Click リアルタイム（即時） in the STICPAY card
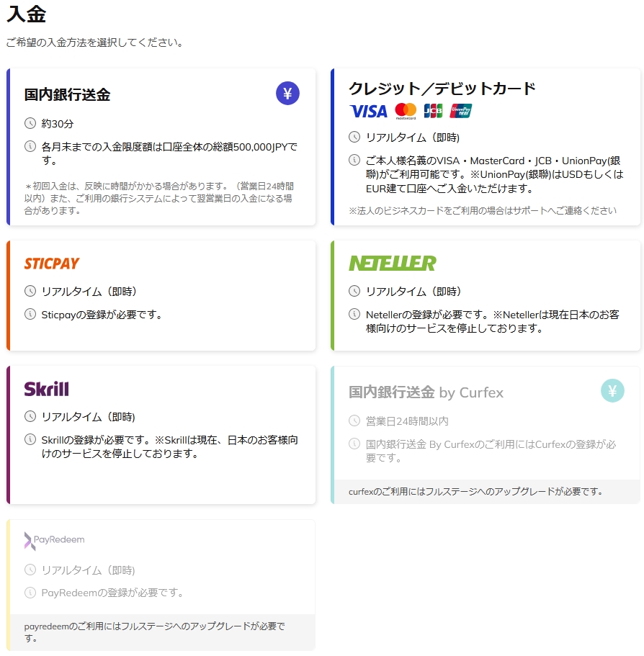644x656 pixels. pyautogui.click(x=89, y=291)
